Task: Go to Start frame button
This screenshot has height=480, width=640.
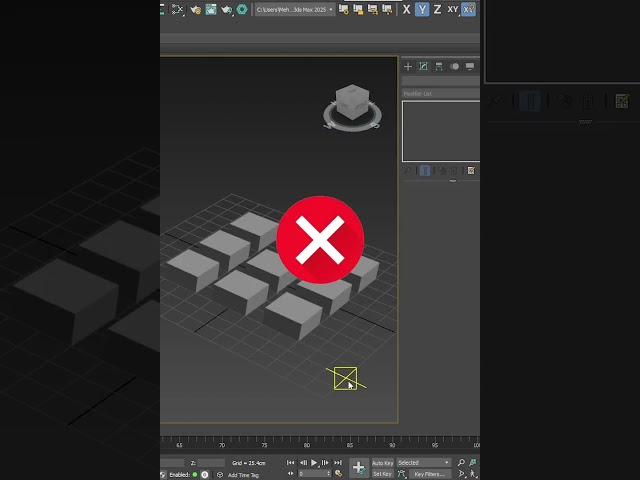Action: tap(290, 462)
